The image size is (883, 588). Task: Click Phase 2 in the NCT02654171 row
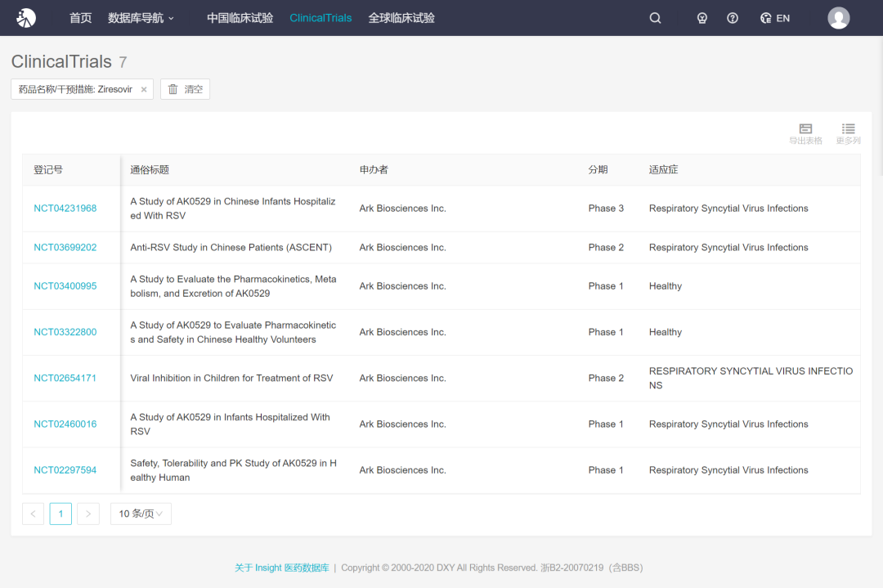606,378
